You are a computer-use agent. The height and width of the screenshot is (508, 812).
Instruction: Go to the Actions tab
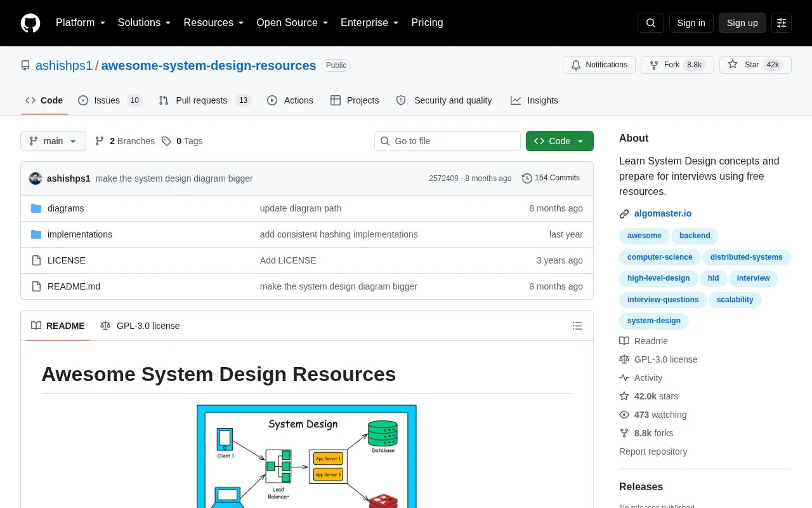pyautogui.click(x=290, y=100)
